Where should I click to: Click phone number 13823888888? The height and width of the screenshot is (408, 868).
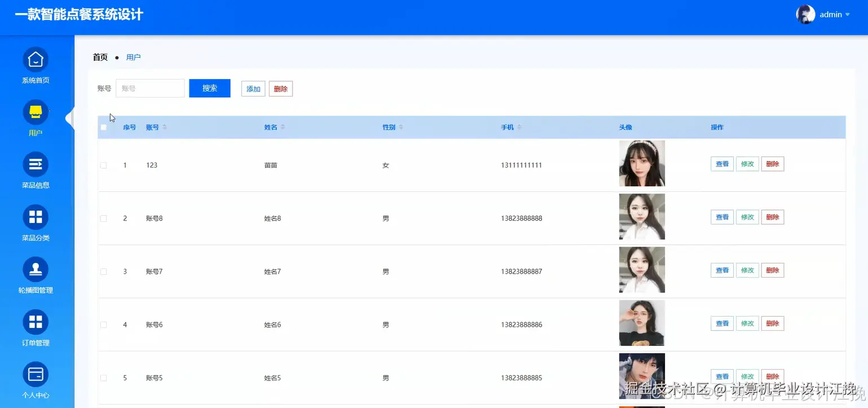point(521,218)
